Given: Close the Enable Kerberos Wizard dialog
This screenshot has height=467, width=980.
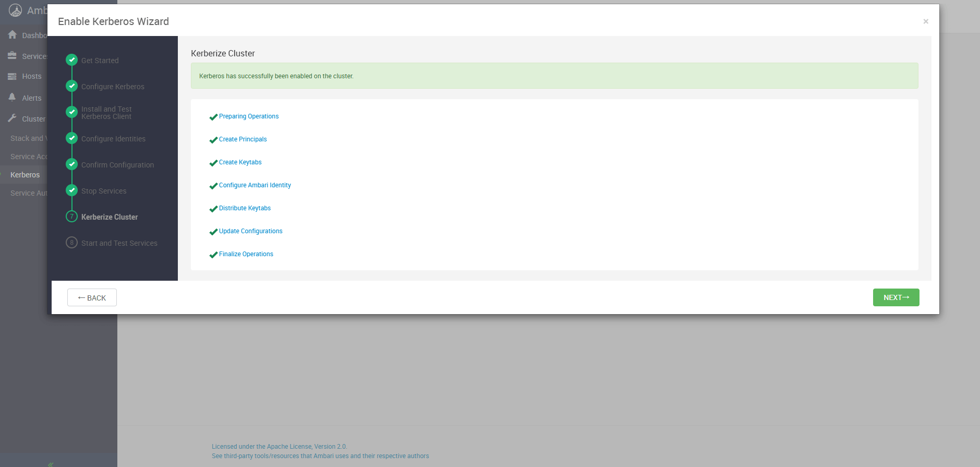Looking at the screenshot, I should [926, 21].
